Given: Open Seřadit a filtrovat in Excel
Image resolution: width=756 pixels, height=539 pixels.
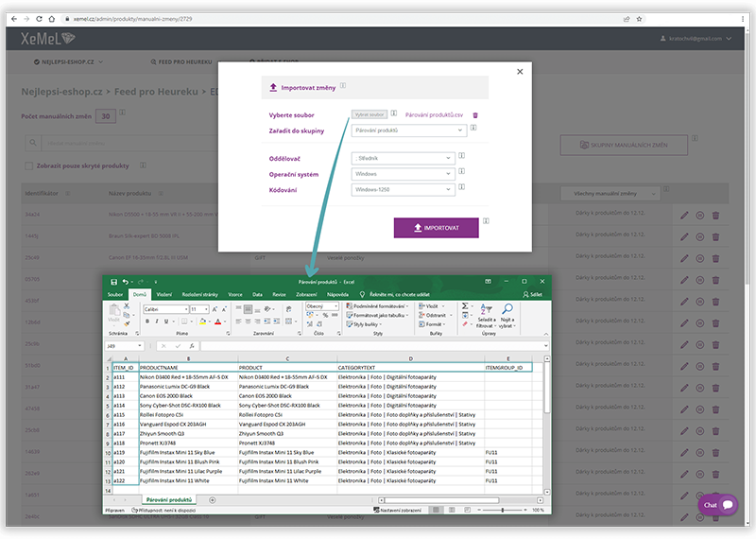Looking at the screenshot, I should pos(487,315).
